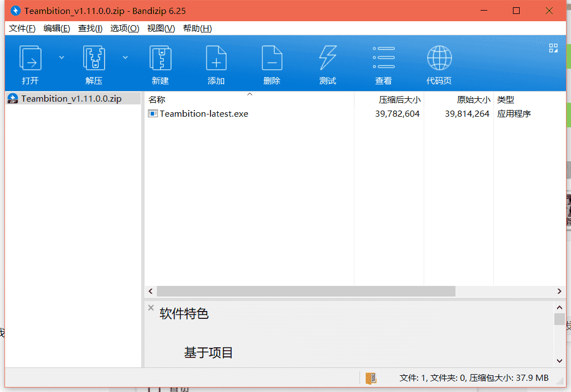571x392 pixels.
Task: Close the comment panel with the X
Action: pyautogui.click(x=151, y=308)
